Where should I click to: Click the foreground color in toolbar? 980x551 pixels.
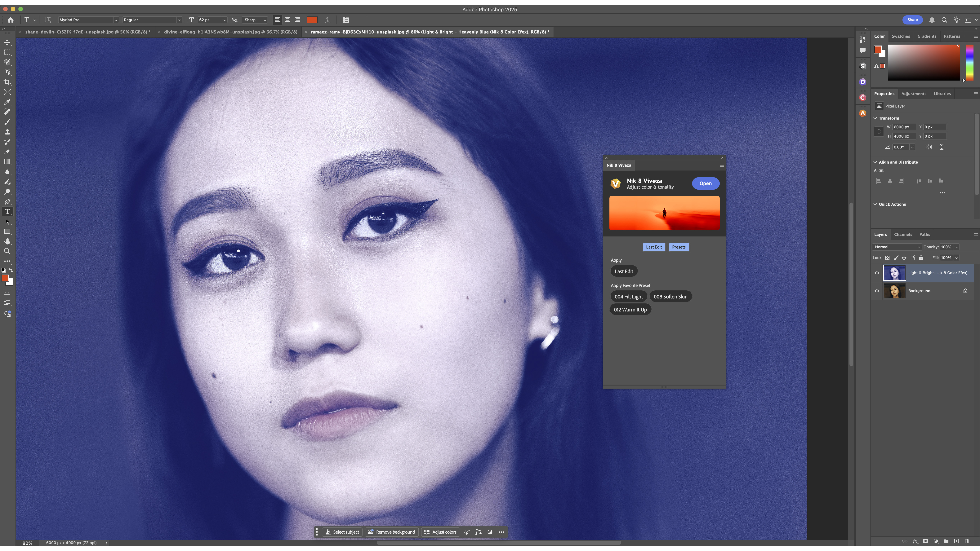point(5,278)
